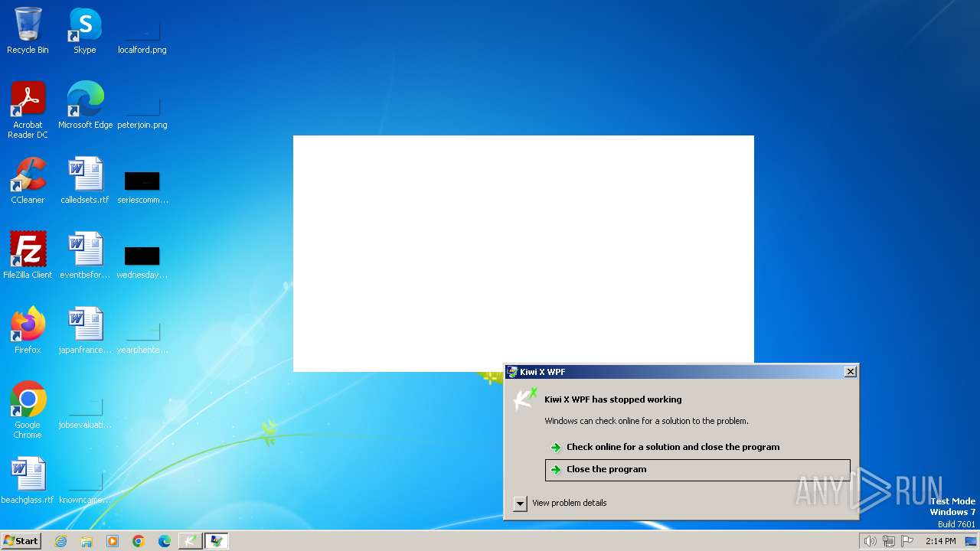Click Check online for a solution option
980x551 pixels.
697,447
